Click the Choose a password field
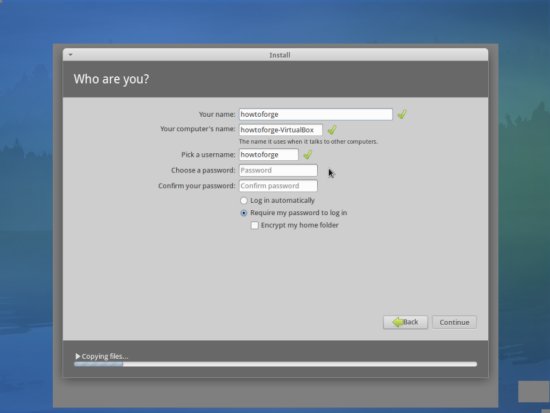Image resolution: width=550 pixels, height=413 pixels. coord(278,171)
